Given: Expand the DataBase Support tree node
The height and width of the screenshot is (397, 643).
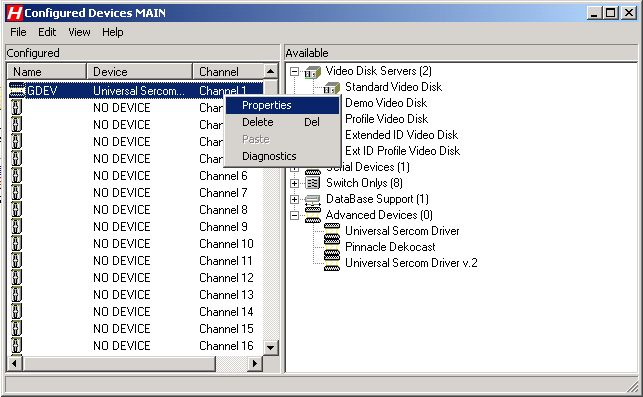Looking at the screenshot, I should point(294,199).
